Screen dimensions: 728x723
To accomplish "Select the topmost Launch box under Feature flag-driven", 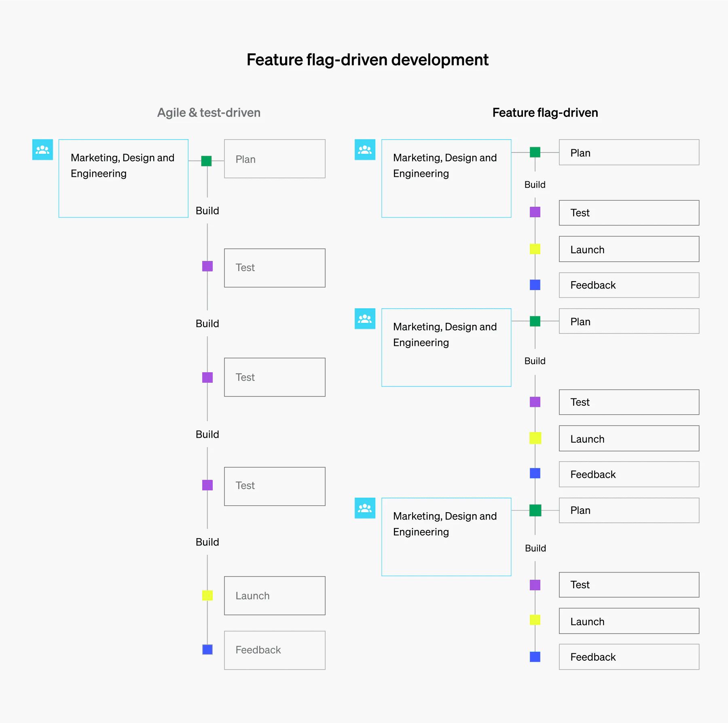I will point(629,249).
